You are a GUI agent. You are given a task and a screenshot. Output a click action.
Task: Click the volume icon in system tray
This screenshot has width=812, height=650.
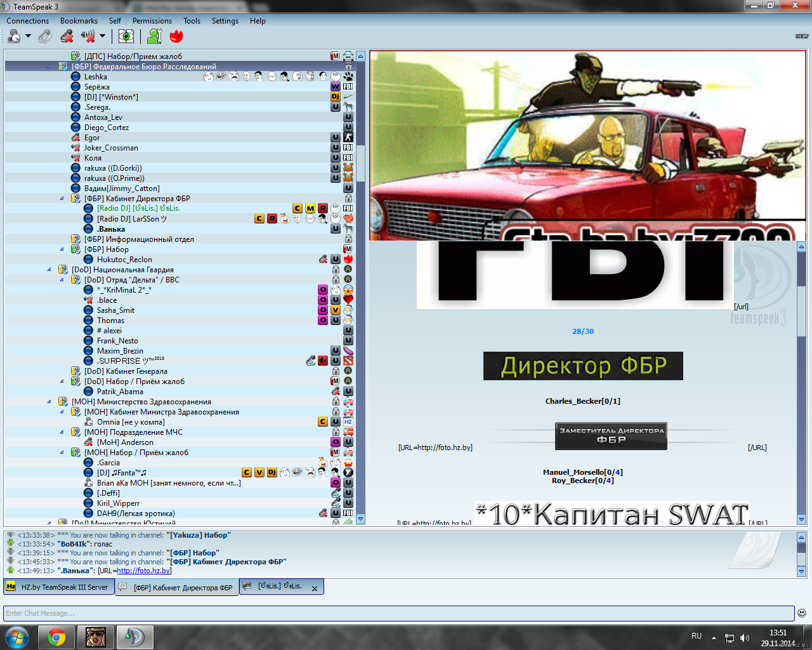pyautogui.click(x=745, y=637)
